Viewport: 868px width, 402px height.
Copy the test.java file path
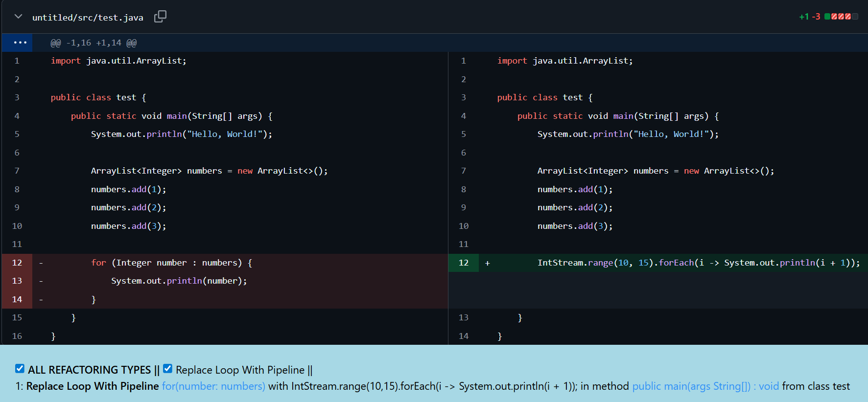[x=160, y=17]
